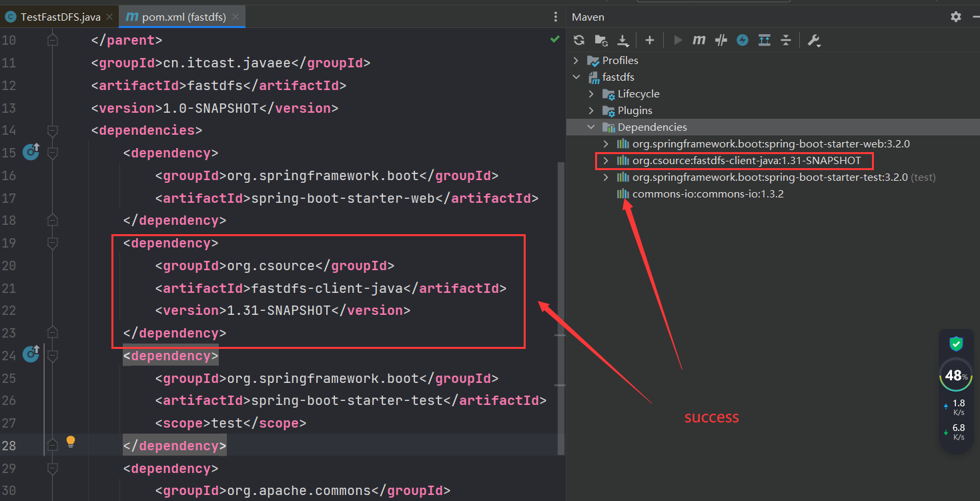Screen dimensions: 980x501
Task: Close the pom.xml (fastdfs) tab
Action: pos(236,17)
